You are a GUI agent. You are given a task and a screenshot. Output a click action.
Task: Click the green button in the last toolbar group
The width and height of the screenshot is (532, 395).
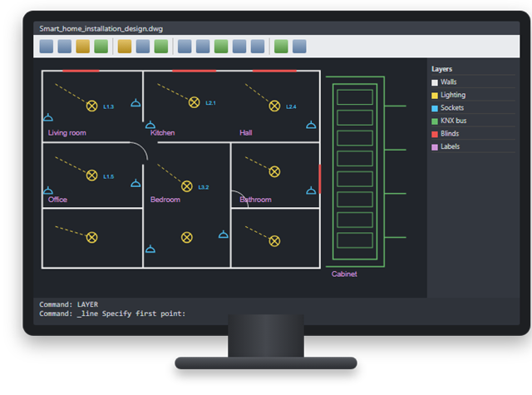click(x=281, y=47)
